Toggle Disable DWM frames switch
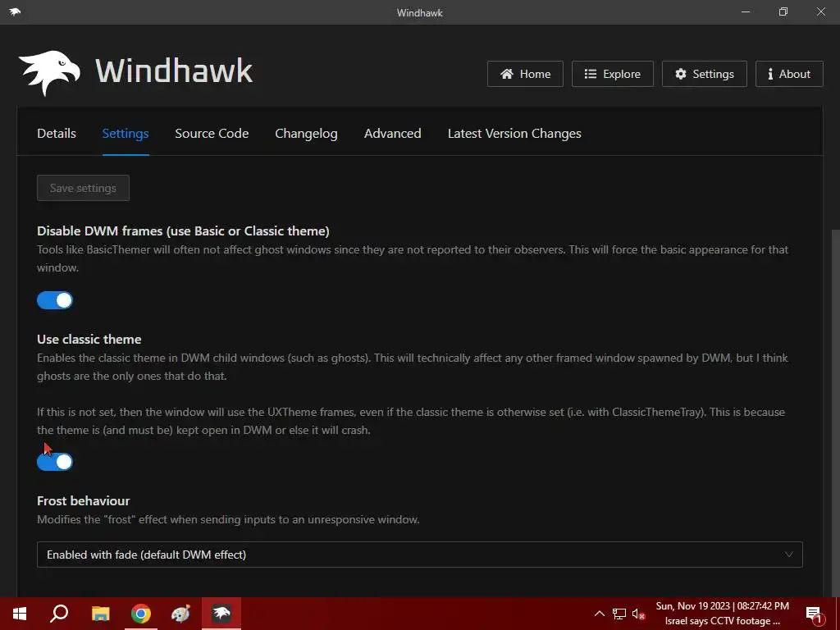The height and width of the screenshot is (630, 840). point(55,300)
